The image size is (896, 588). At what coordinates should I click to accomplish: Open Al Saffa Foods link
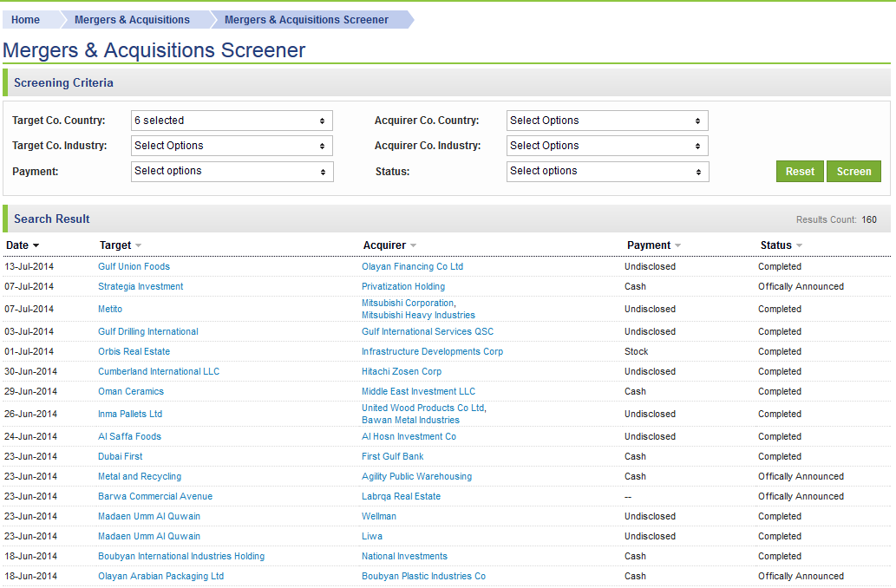click(129, 436)
